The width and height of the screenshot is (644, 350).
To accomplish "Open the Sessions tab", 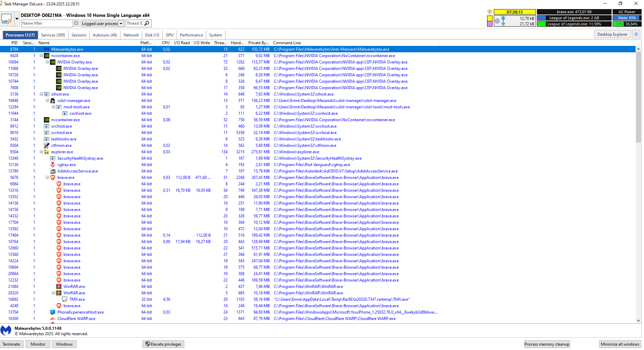I will click(x=79, y=35).
